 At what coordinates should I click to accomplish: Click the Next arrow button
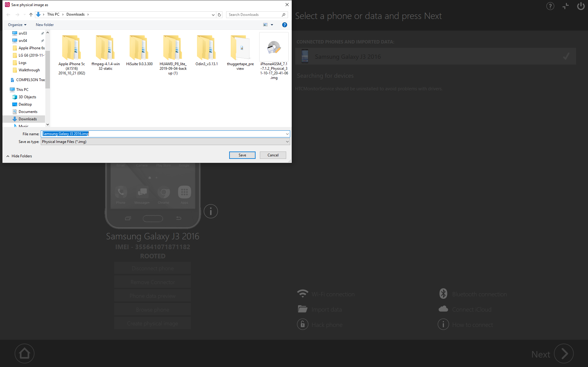tap(564, 354)
